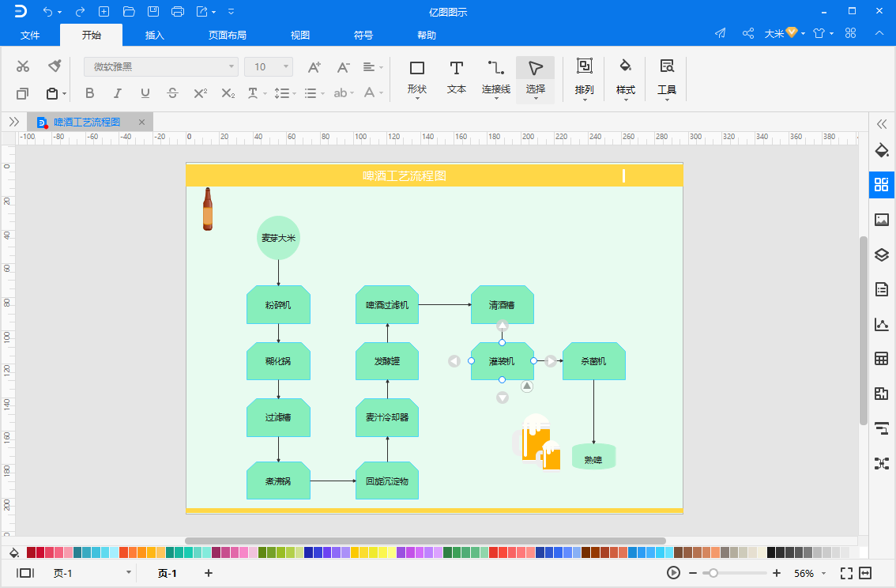This screenshot has width=896, height=588.
Task: Open the font name dropdown 微软雅黑
Action: click(160, 67)
